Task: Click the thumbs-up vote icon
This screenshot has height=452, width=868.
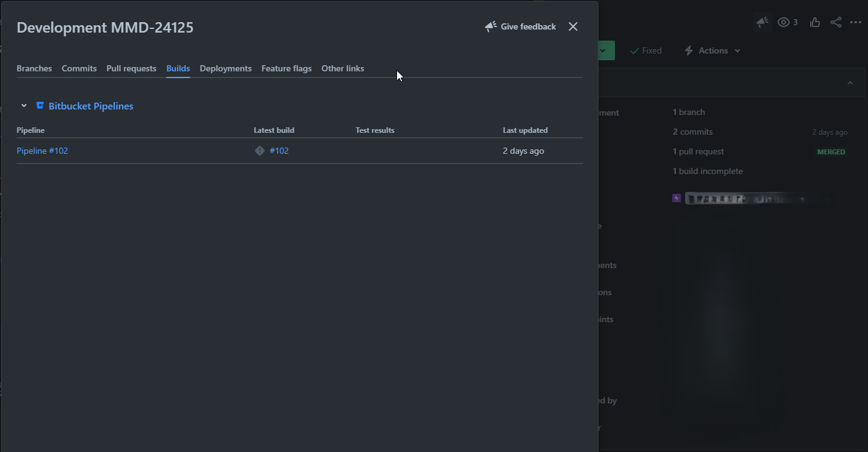Action: 814,22
